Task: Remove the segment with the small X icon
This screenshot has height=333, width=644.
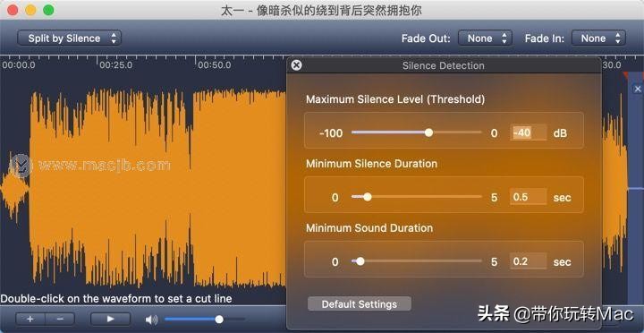Action: 638,89
